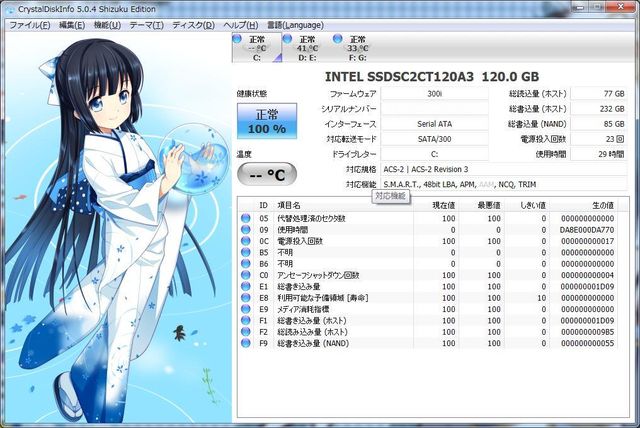Screen dimensions: 640x428
Task: Click the 対応規格 field ACS-2 | ACS-2 Revision 3
Action: [504, 169]
